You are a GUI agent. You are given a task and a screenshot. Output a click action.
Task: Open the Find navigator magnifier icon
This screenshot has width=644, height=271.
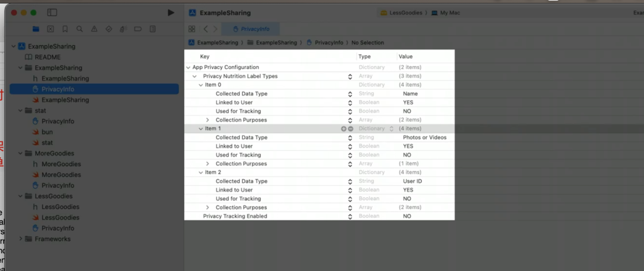80,29
